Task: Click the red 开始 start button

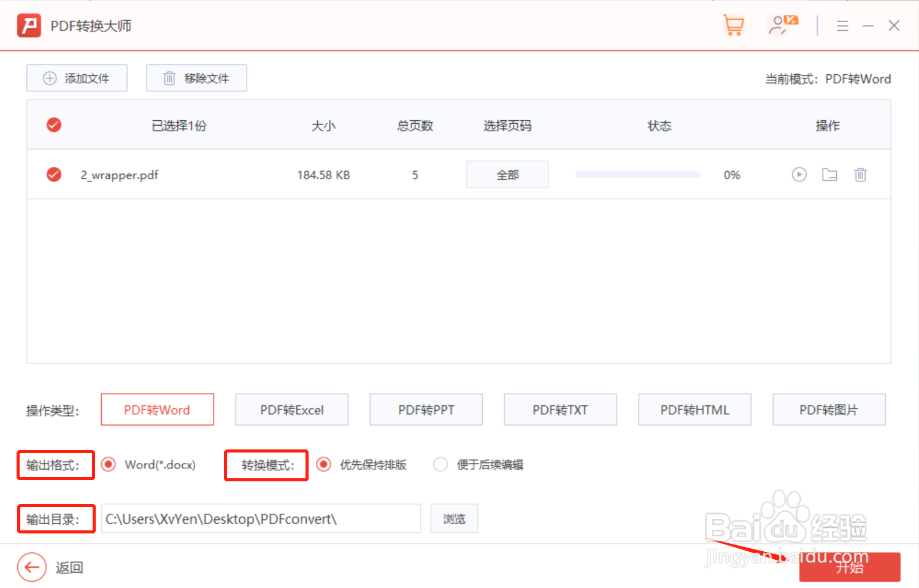Action: coord(850,567)
